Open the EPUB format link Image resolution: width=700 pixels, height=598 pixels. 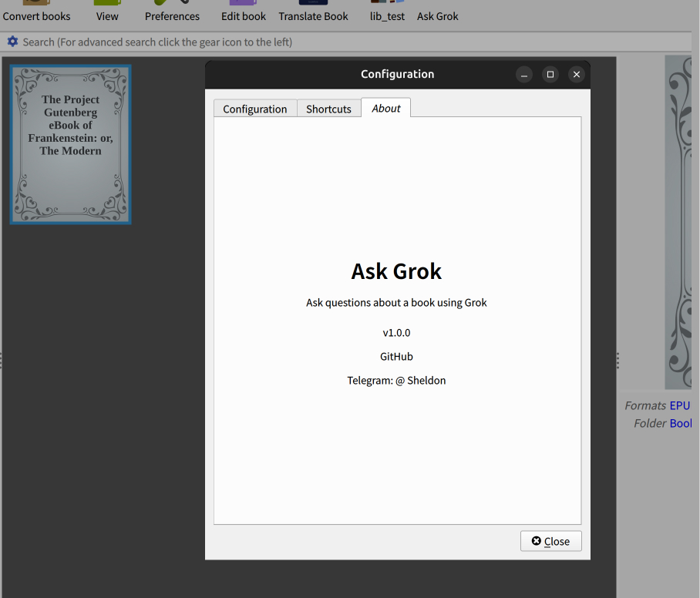[680, 405]
